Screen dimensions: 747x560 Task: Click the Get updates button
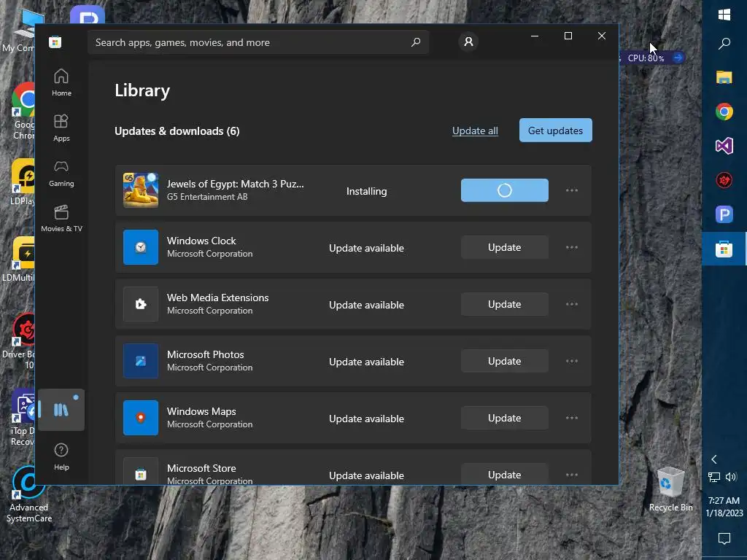(x=555, y=130)
